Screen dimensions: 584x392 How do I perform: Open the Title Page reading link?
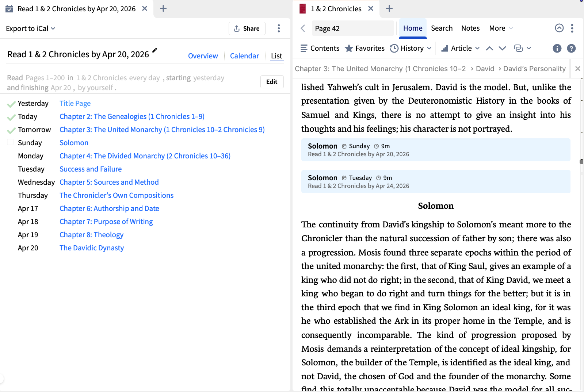[75, 103]
